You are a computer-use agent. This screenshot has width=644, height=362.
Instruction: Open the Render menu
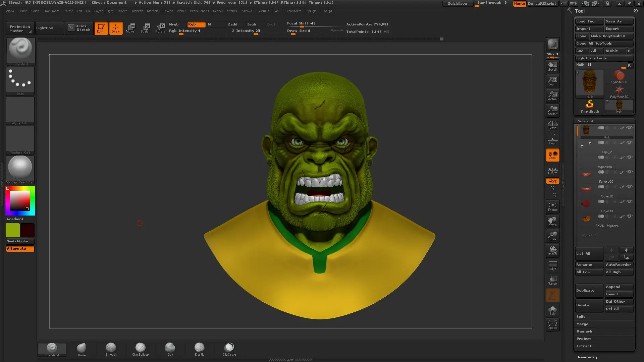click(x=218, y=11)
